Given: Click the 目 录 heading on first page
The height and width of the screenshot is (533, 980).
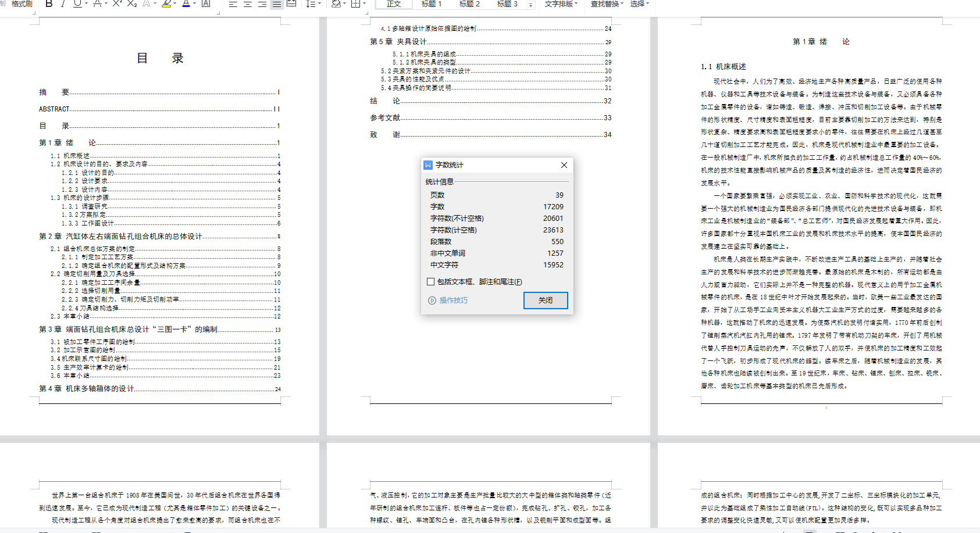Looking at the screenshot, I should coord(160,58).
